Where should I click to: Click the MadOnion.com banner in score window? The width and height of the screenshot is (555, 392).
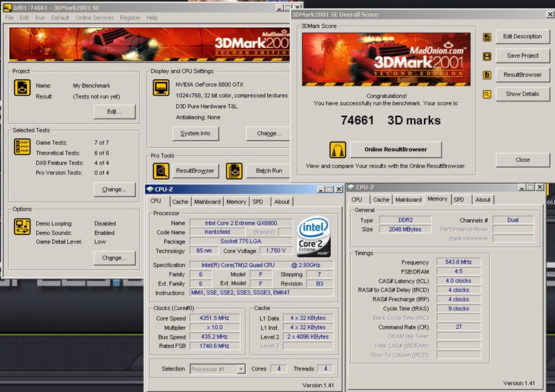[x=386, y=60]
